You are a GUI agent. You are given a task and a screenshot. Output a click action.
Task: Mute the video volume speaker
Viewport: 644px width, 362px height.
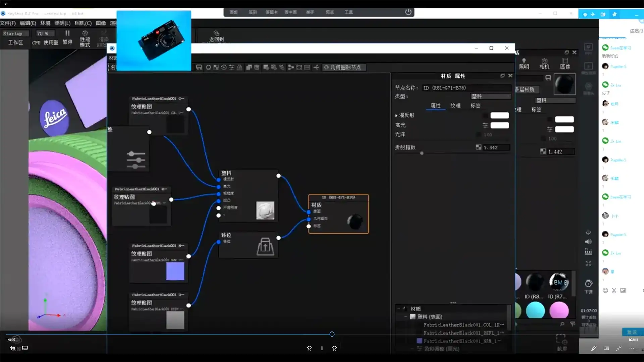[x=12, y=348]
